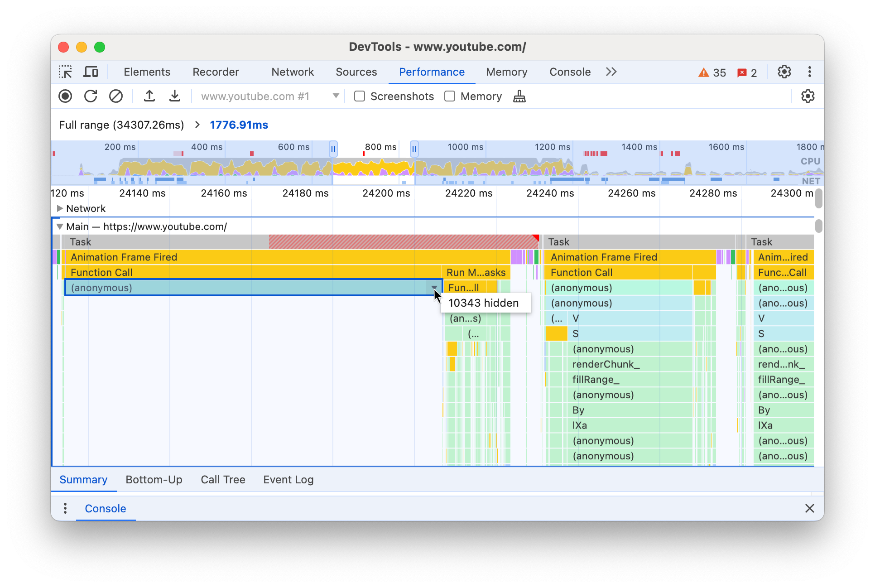Image resolution: width=875 pixels, height=588 pixels.
Task: Click the reload and profile button
Action: click(92, 96)
